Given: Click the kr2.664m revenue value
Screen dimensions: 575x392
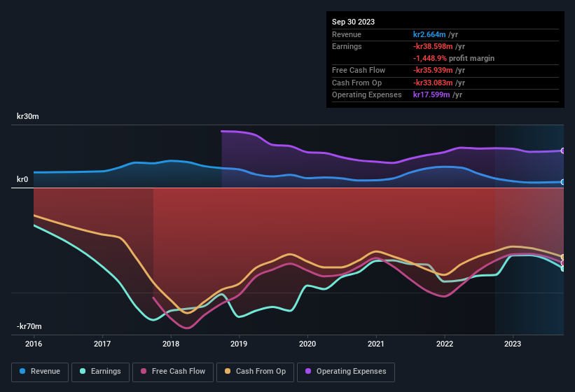Looking at the screenshot, I should tap(429, 34).
